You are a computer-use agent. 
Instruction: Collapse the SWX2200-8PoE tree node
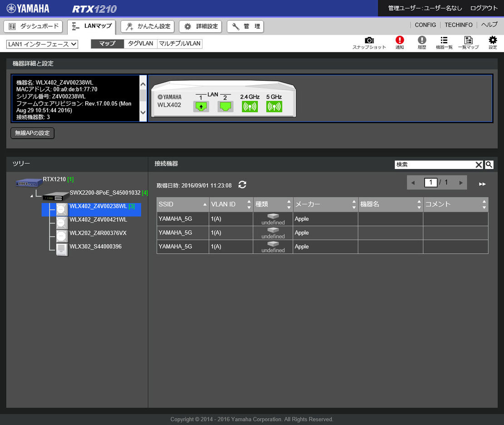point(31,195)
